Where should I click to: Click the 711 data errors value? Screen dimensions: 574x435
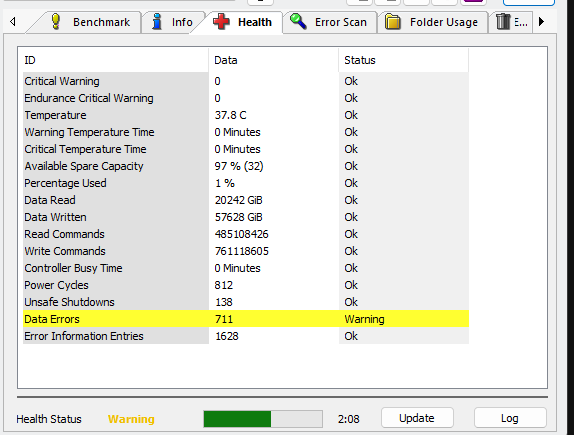pos(224,319)
